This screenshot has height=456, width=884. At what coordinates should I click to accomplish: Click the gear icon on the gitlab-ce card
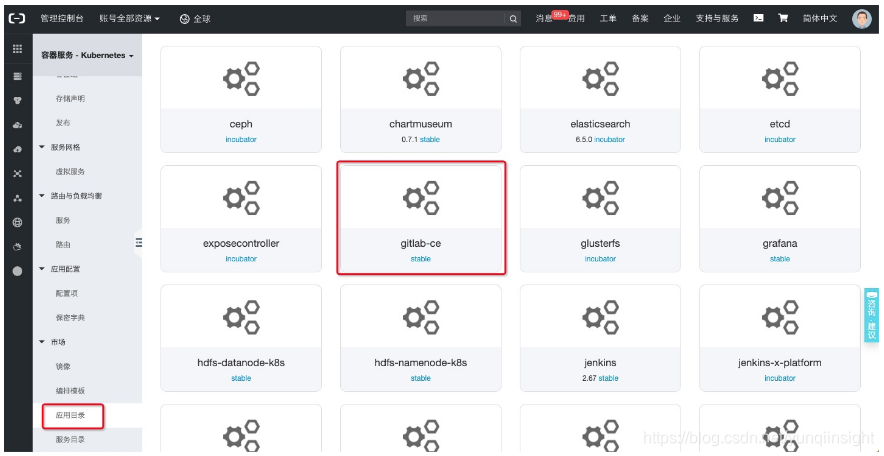tap(421, 198)
